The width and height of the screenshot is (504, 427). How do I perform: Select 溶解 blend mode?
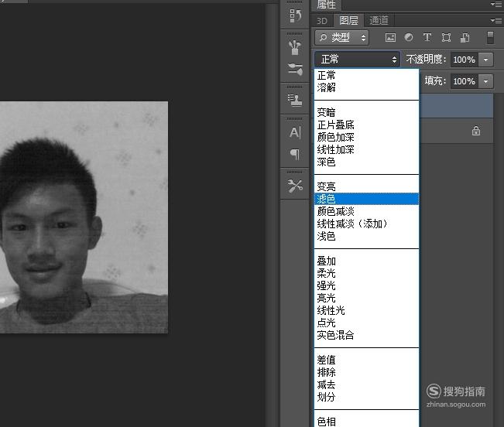pyautogui.click(x=366, y=87)
